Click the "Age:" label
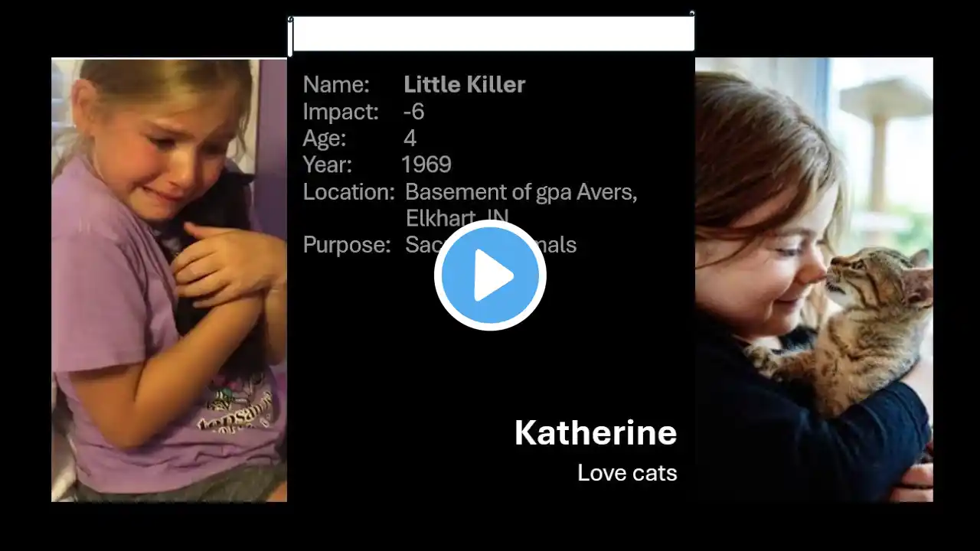Screen dimensions: 980x551 click(325, 139)
